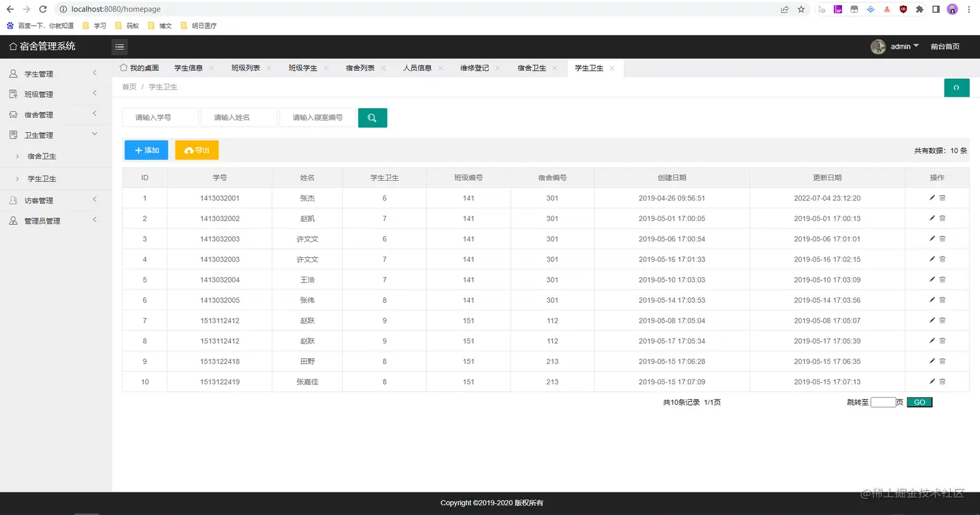Open the browser side panel
This screenshot has height=515, width=980.
[x=936, y=9]
